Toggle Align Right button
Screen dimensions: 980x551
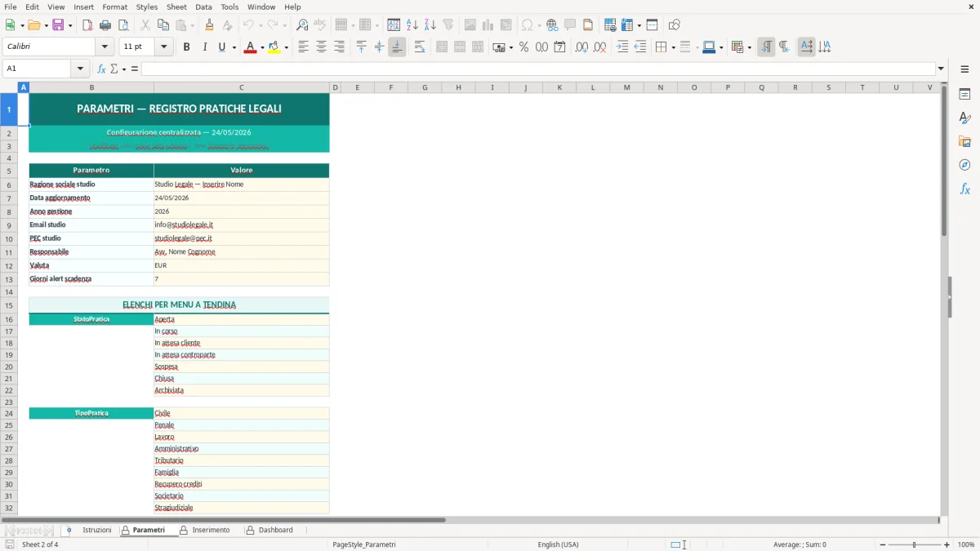tap(339, 47)
